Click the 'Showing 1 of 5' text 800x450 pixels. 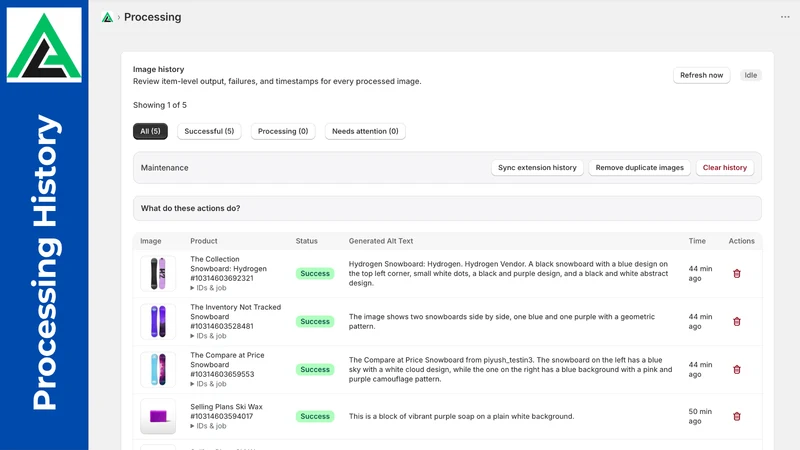(160, 105)
